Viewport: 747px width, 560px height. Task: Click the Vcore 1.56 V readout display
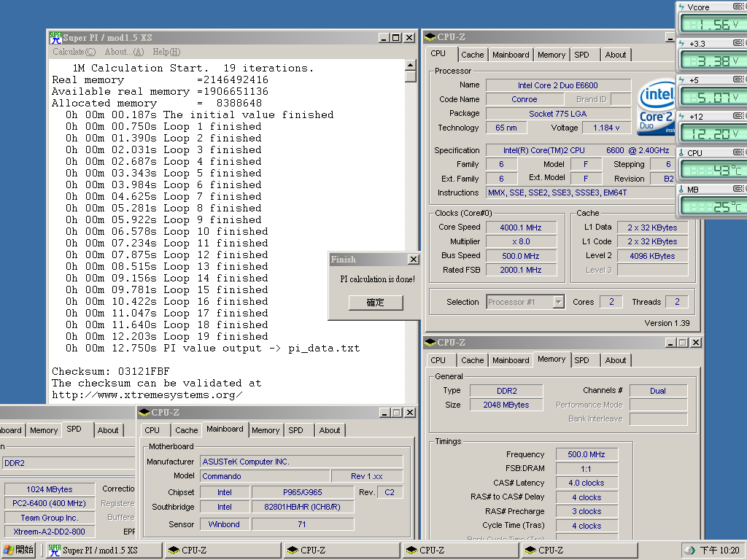pyautogui.click(x=713, y=25)
